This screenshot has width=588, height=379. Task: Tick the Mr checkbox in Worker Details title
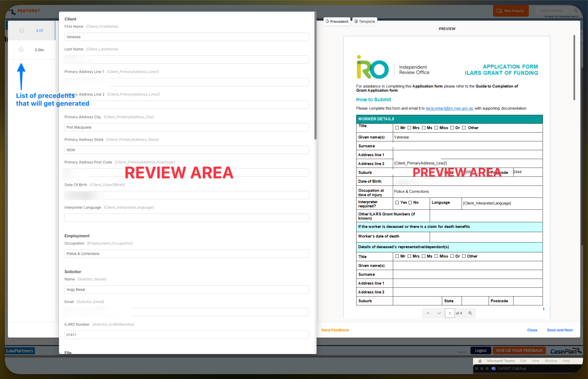click(397, 128)
